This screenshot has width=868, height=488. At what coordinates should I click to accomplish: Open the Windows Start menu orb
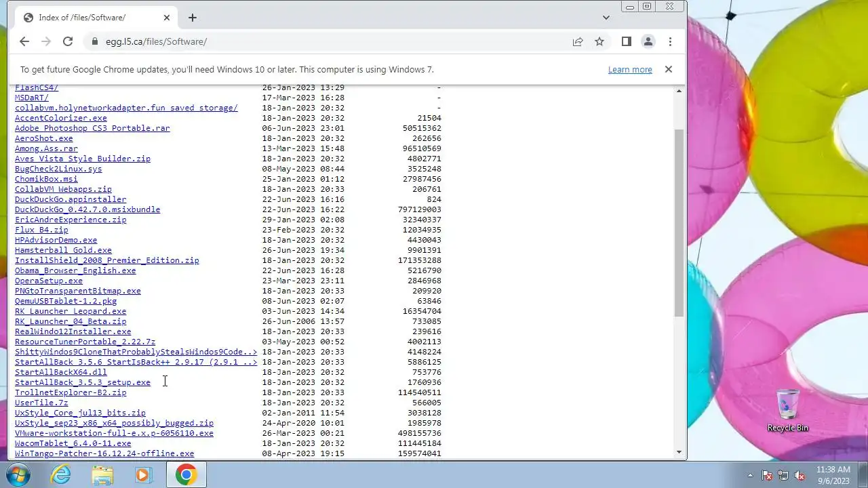pyautogui.click(x=19, y=474)
